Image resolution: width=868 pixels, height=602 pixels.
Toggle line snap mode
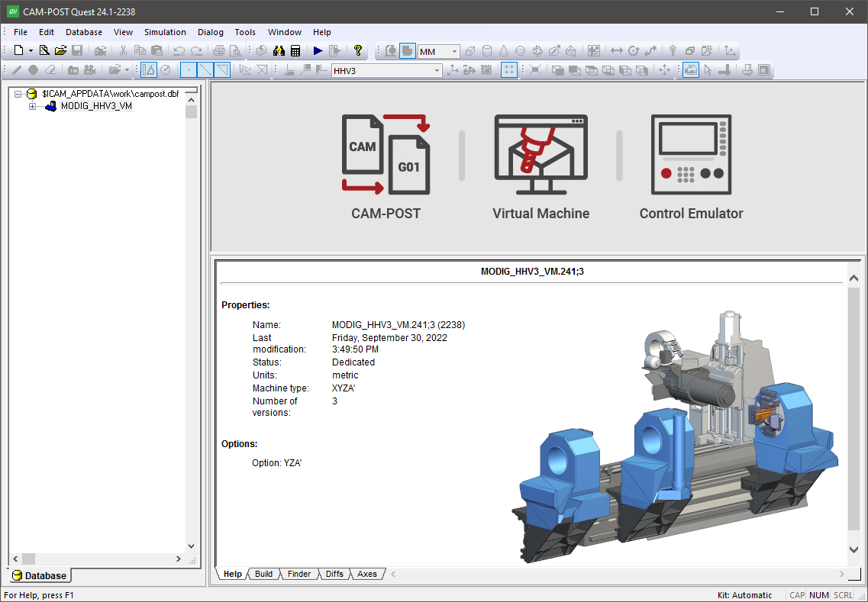pyautogui.click(x=205, y=69)
